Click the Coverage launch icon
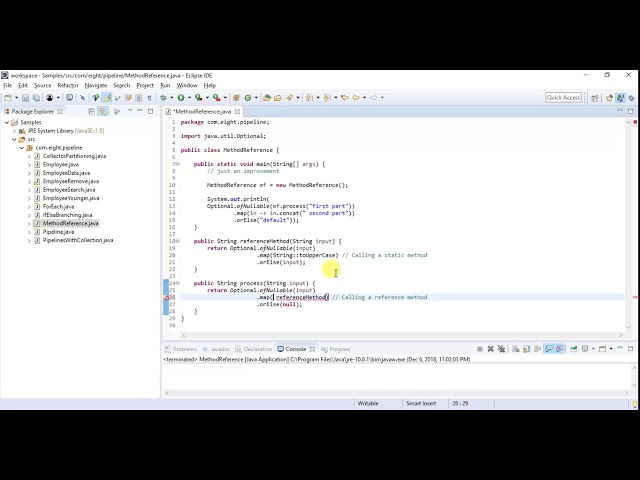This screenshot has width=640, height=480. click(x=198, y=98)
